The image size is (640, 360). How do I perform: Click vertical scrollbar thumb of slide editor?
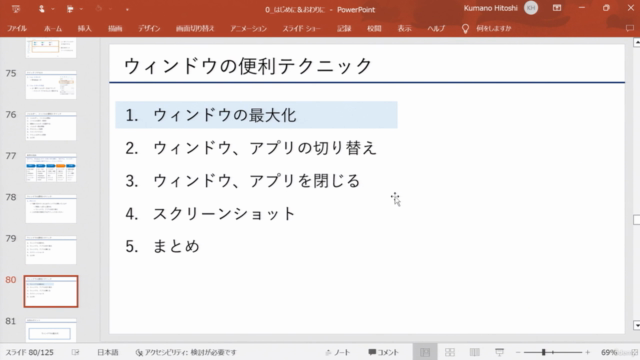point(636,220)
